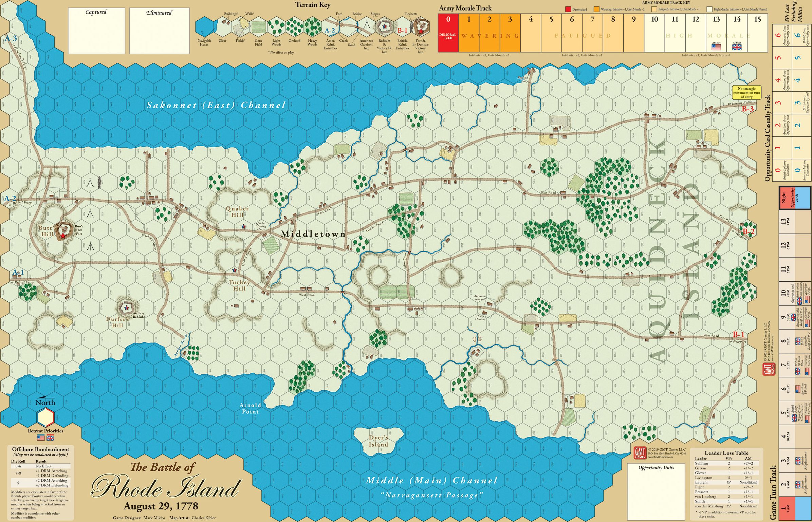The image size is (812, 522).
Task: Select the A-2 entry hex in Terrain Key
Action: [x=330, y=27]
